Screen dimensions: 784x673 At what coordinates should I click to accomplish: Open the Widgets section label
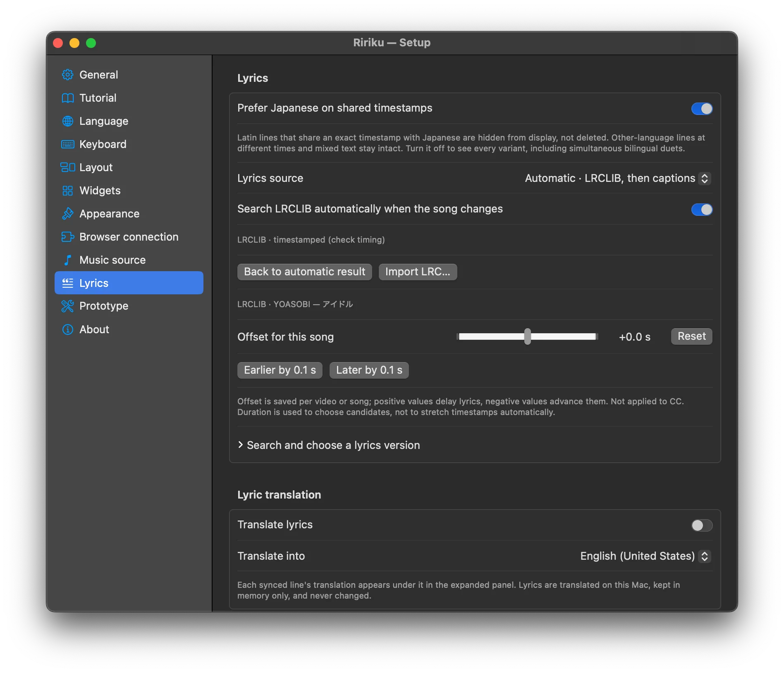[100, 191]
